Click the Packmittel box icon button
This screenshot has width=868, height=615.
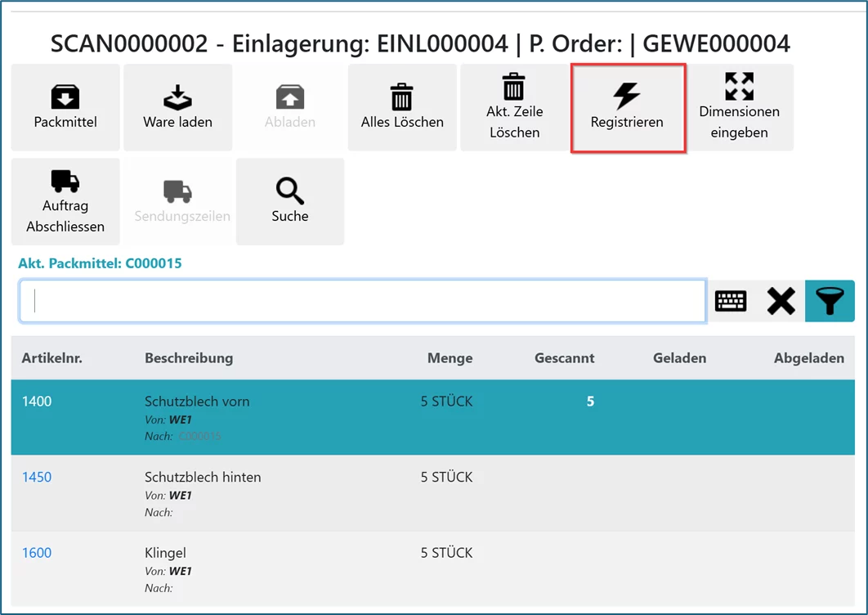coord(65,108)
